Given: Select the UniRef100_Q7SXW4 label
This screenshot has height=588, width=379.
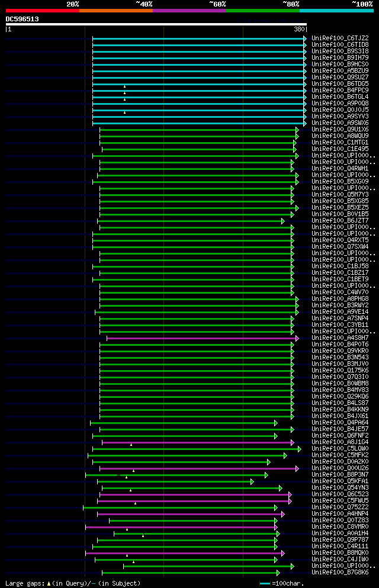Looking at the screenshot, I should pos(340,246).
